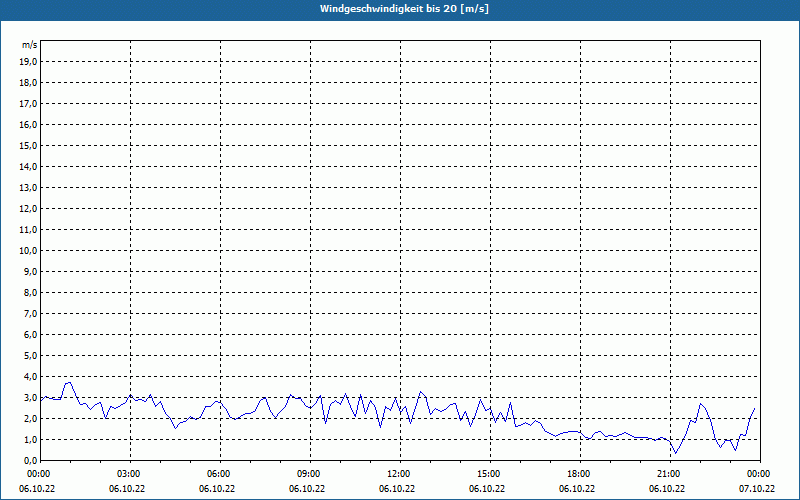Viewport: 800px width, 500px height.
Task: Click the 06.10.22 date under 12:00
Action: coord(396,489)
